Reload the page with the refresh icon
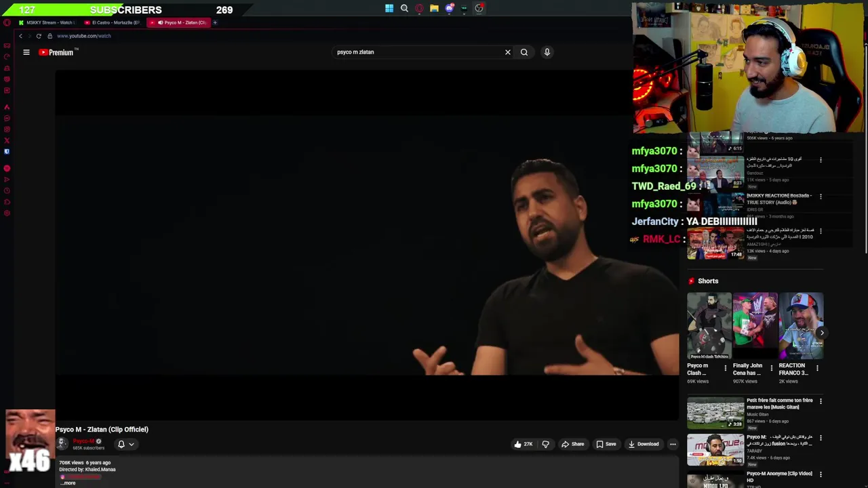The width and height of the screenshot is (868, 488). tap(39, 36)
